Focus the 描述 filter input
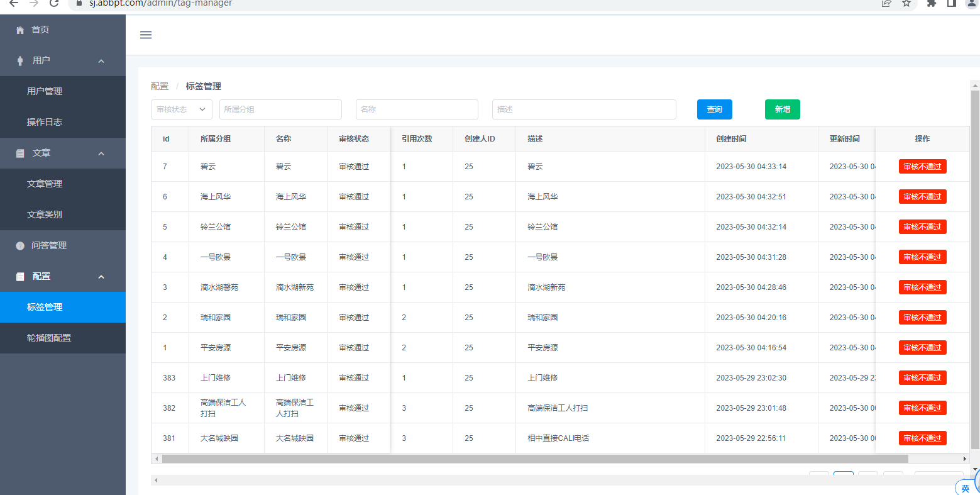The height and width of the screenshot is (495, 980). coord(584,109)
